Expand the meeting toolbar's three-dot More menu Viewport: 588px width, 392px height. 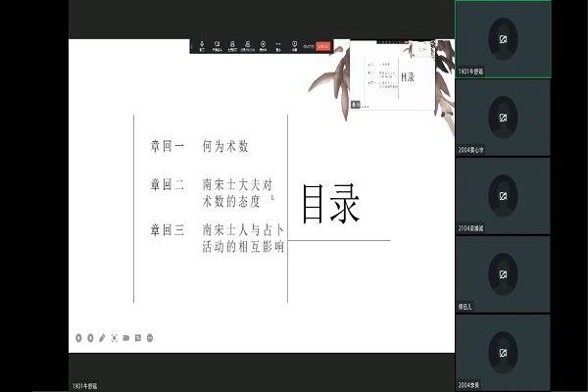(278, 45)
